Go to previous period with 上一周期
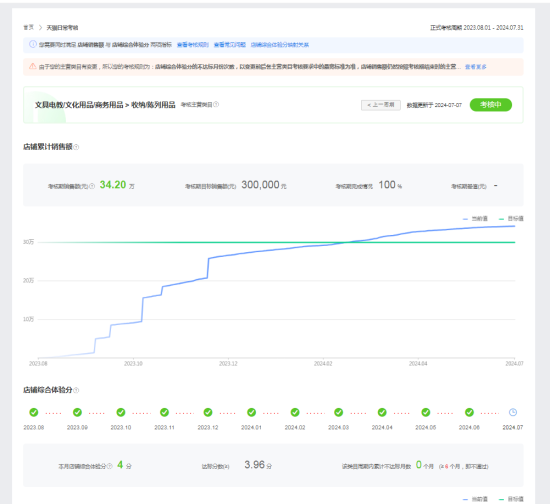550x504 pixels. pos(381,105)
